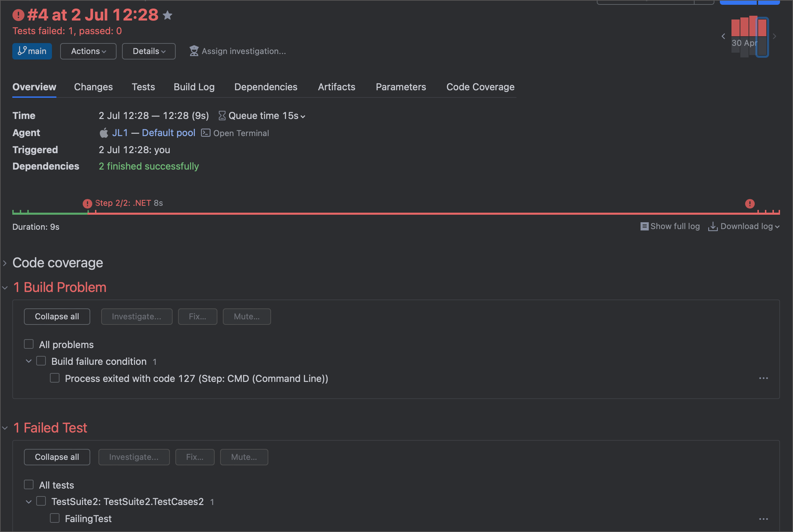Screen dimensions: 793x532
Task: Star this build as favorite
Action: (x=167, y=15)
